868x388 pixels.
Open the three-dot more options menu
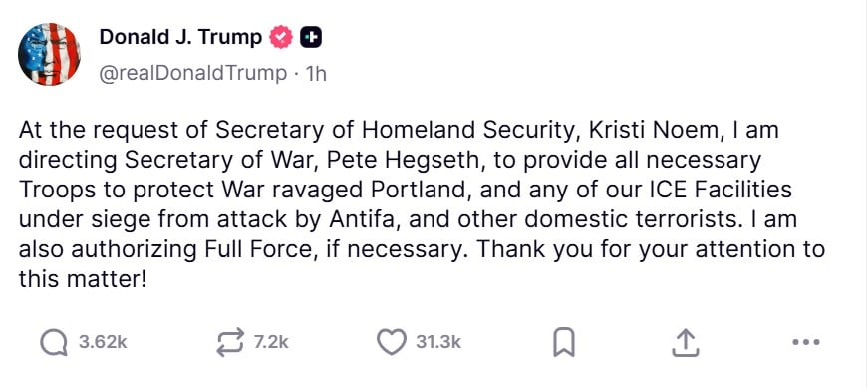805,342
